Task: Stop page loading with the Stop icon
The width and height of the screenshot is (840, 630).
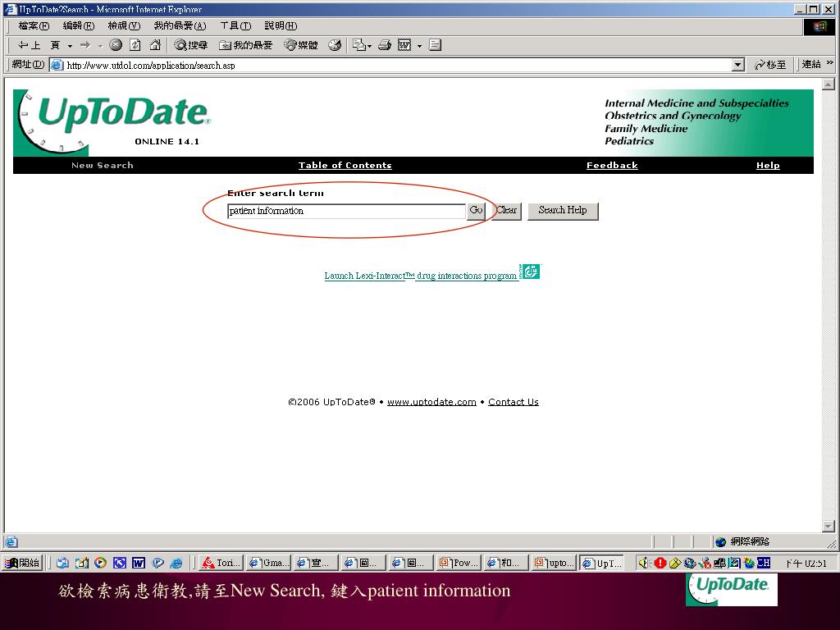Action: (x=115, y=46)
